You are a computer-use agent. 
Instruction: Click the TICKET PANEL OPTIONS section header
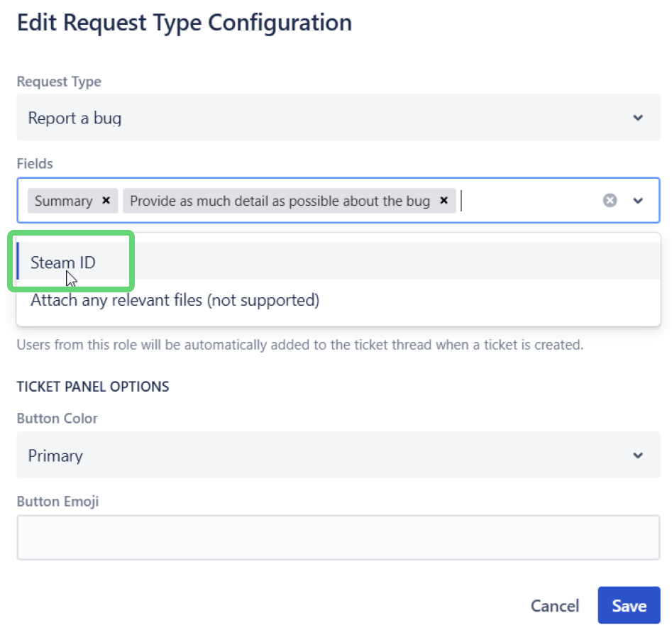[93, 387]
